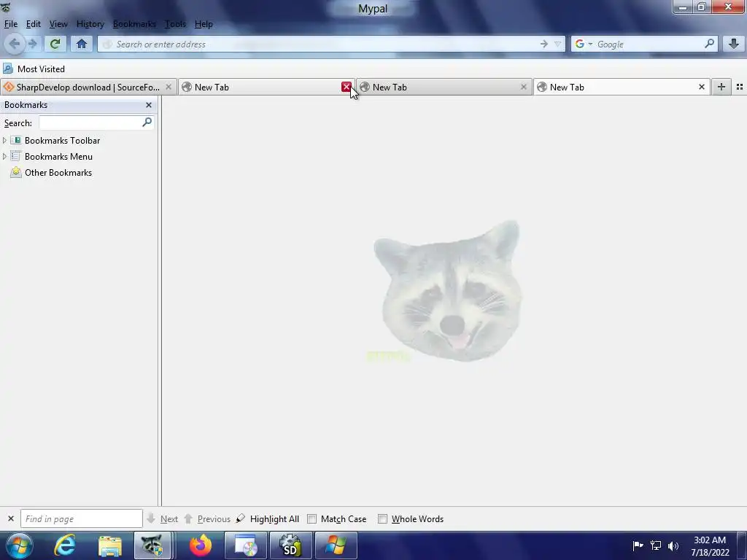The height and width of the screenshot is (560, 747).
Task: Close the middle New Tab
Action: pyautogui.click(x=524, y=87)
